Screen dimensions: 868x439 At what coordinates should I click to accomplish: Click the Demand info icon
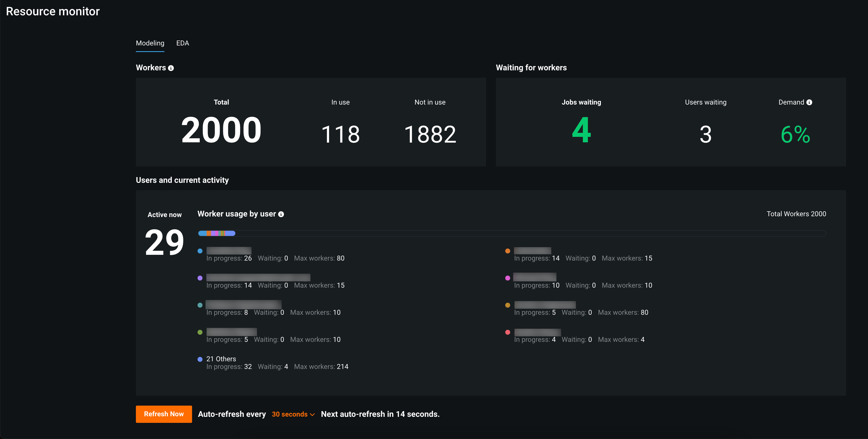pyautogui.click(x=809, y=102)
